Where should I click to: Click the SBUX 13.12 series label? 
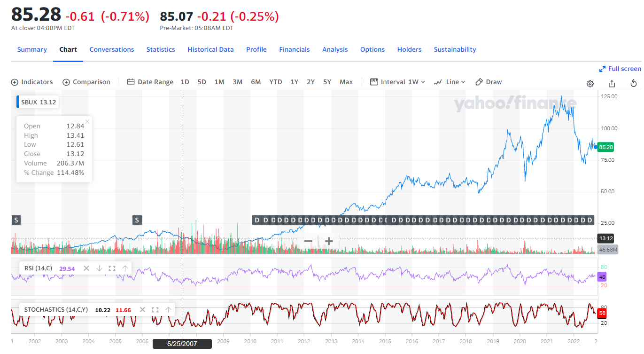[x=38, y=102]
